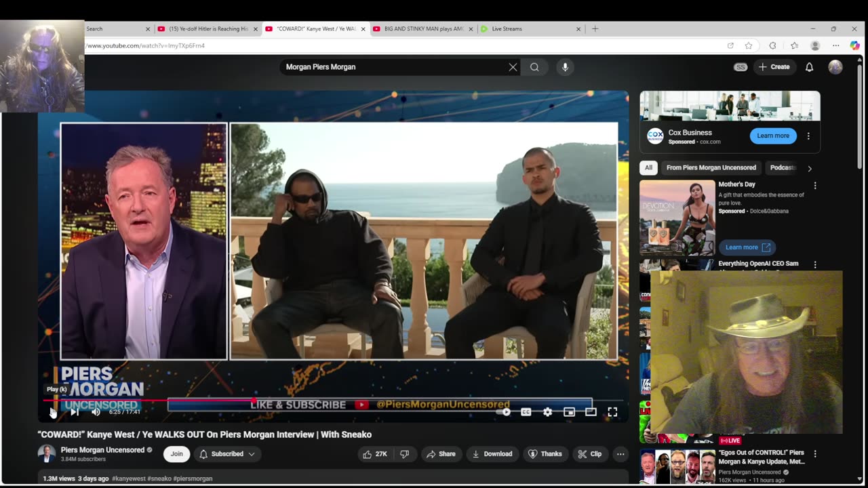Viewport: 868px width, 488px height.
Task: Click the #piersmorgan hashtag
Action: [193, 479]
